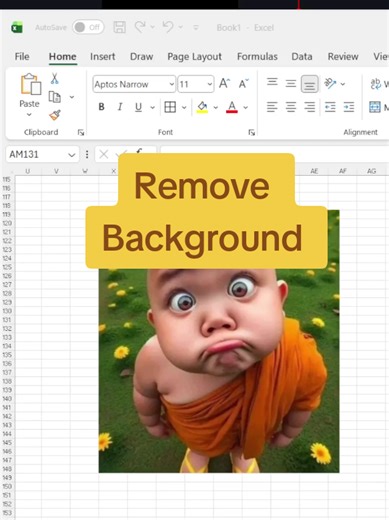The width and height of the screenshot is (389, 520).
Task: Switch to the Insert tab
Action: click(x=103, y=56)
